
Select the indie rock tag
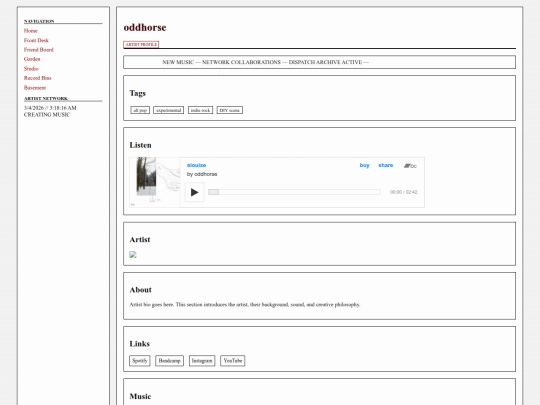(200, 110)
